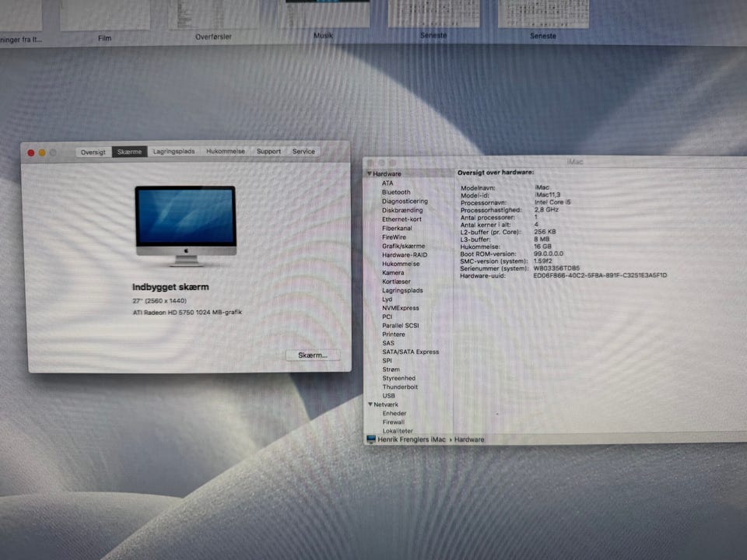Click the 27" (2560 x 1440) resolution text

pyautogui.click(x=160, y=301)
